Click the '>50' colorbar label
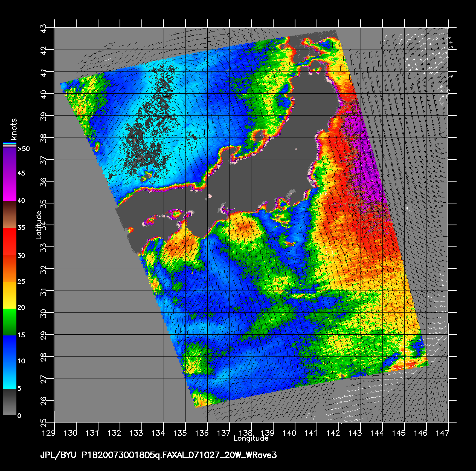The width and height of the screenshot is (476, 471). click(x=24, y=149)
